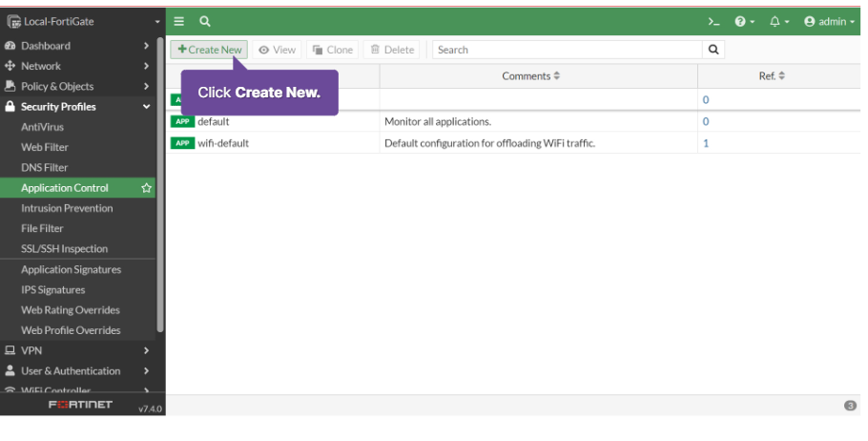Click the magnifier icon in the green header
The width and height of the screenshot is (868, 441).
[205, 21]
